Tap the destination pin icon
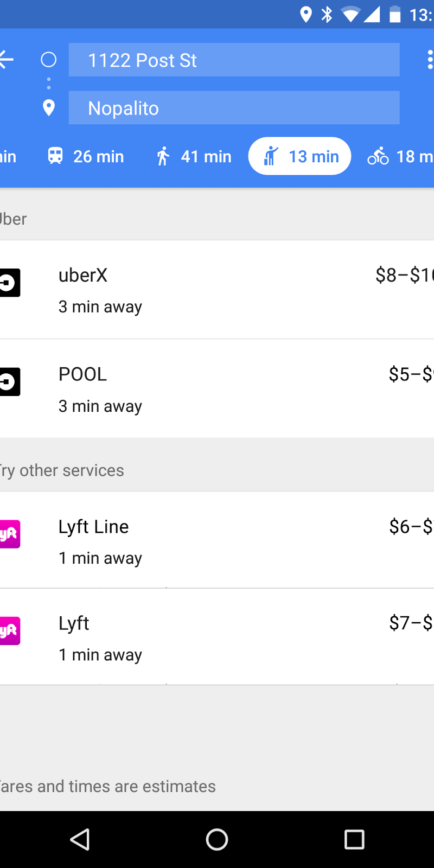Viewport: 434px width, 868px height. (x=49, y=107)
